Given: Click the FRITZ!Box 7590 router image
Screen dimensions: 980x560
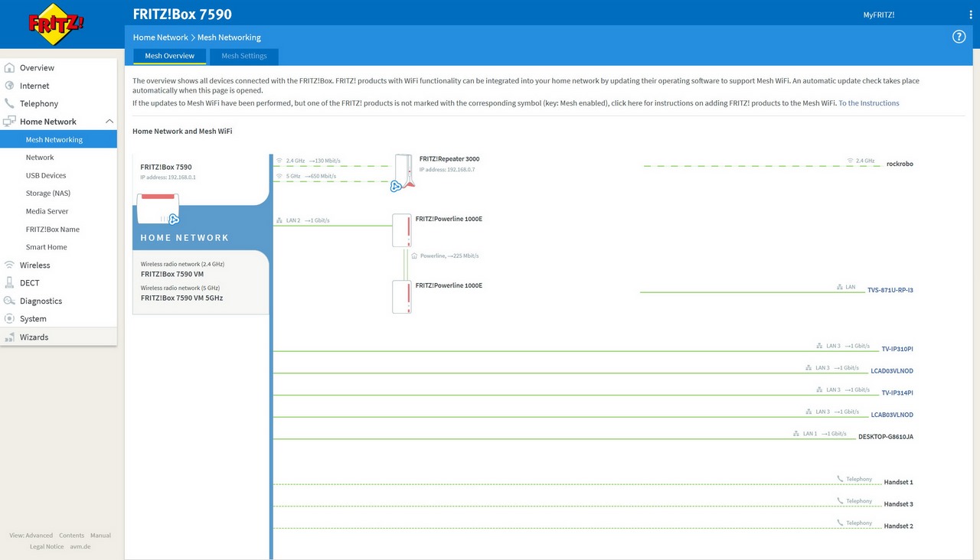Looking at the screenshot, I should tap(157, 209).
